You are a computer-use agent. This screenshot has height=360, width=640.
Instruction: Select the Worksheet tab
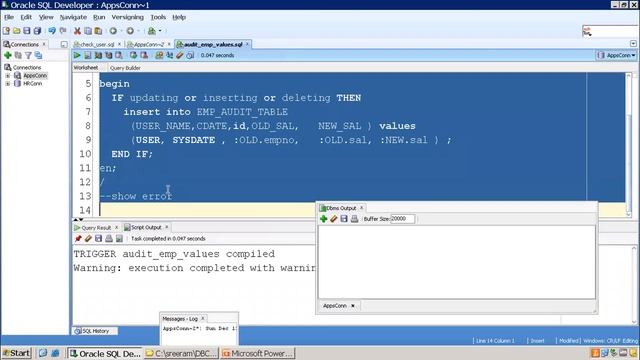click(86, 68)
